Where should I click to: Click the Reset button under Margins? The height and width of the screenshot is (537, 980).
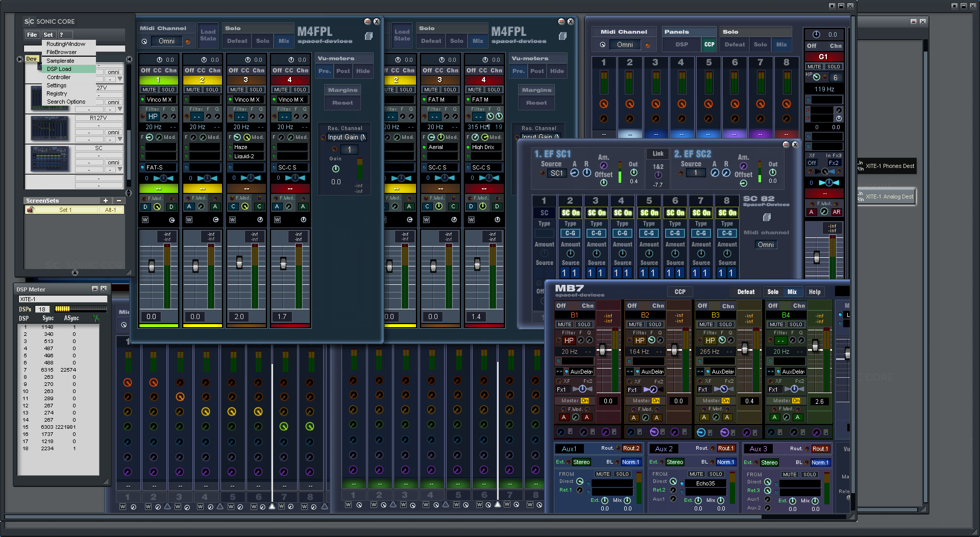point(342,103)
